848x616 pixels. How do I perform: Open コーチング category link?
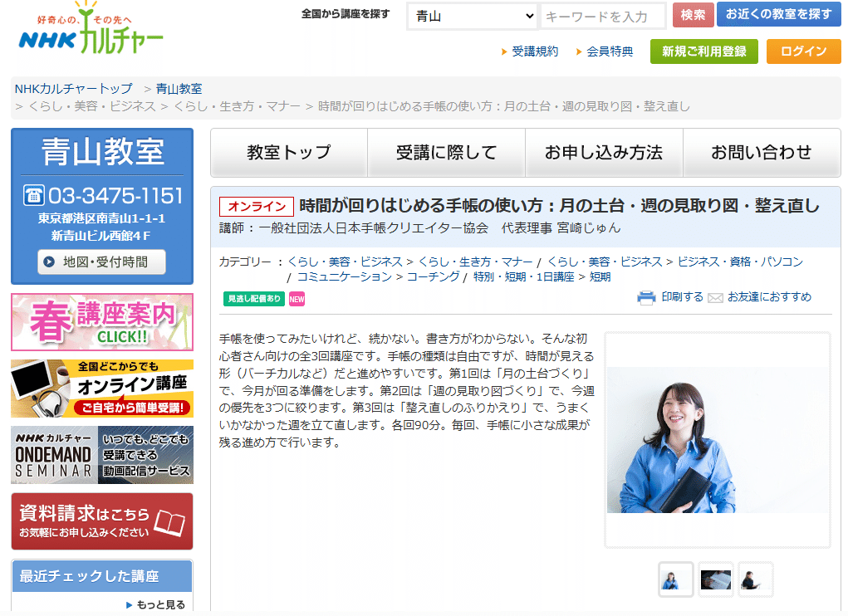tap(434, 276)
